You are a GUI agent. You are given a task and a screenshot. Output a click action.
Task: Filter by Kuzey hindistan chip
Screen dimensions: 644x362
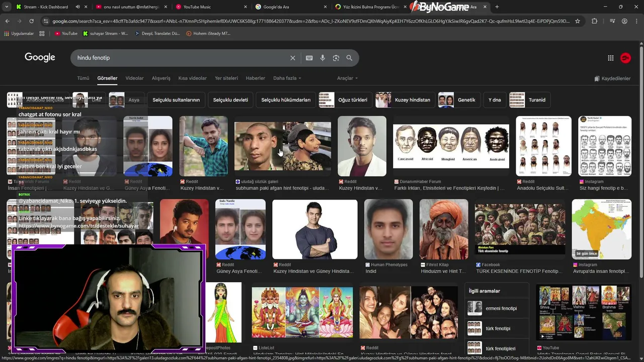[x=405, y=100]
